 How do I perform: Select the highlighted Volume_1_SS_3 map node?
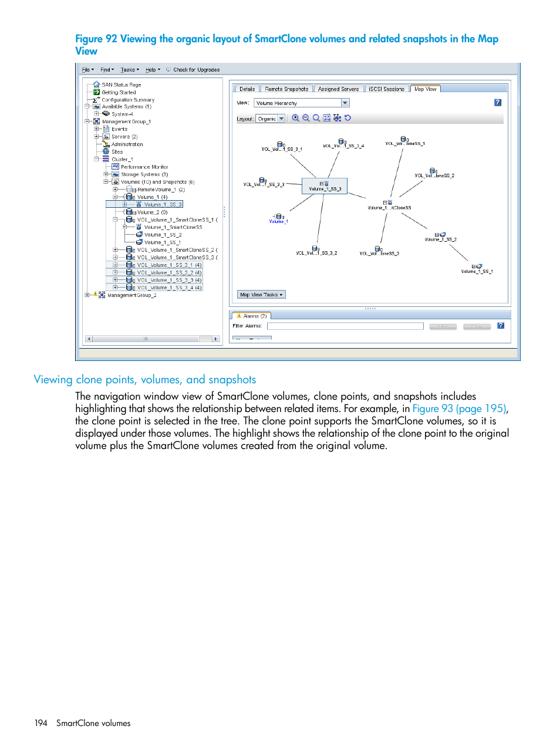(x=325, y=186)
